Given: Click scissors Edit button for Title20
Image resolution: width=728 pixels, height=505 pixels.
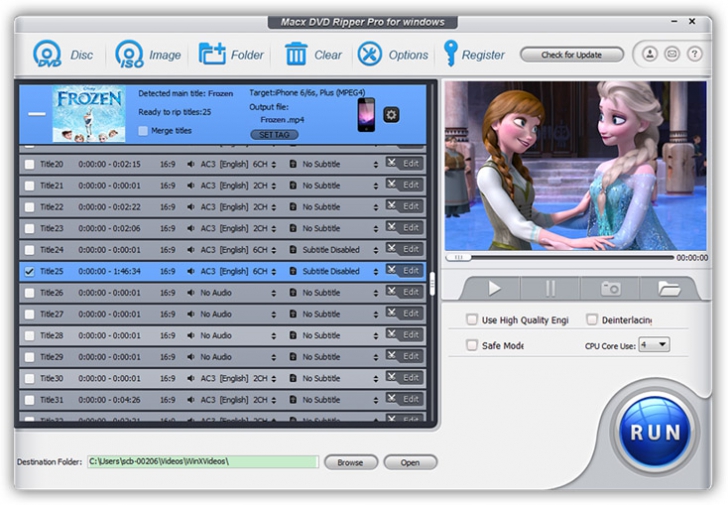Looking at the screenshot, I should click(x=405, y=163).
